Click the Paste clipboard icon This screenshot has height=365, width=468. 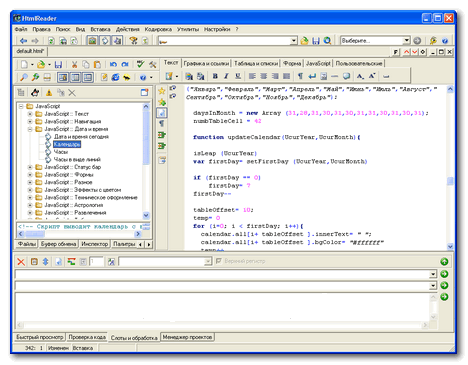[97, 64]
